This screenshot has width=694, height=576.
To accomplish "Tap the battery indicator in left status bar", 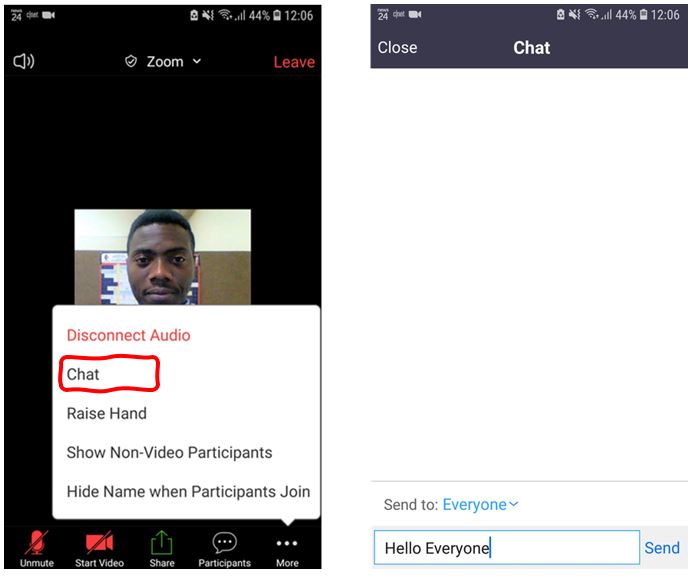I will click(x=277, y=15).
